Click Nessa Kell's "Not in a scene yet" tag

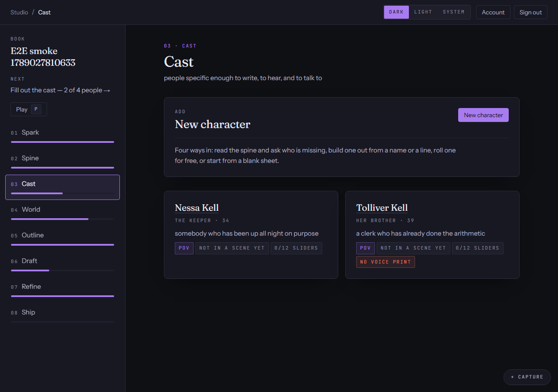[232, 248]
